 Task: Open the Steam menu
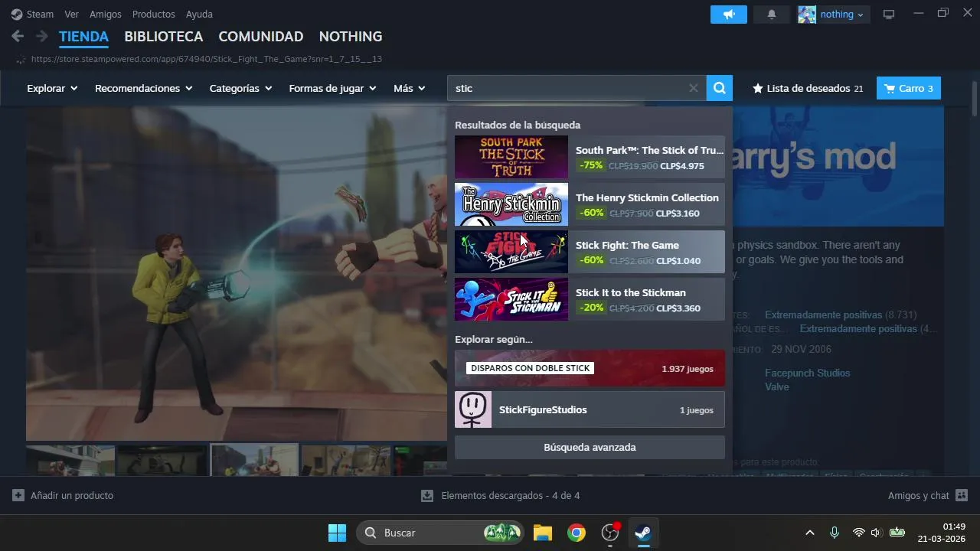click(x=40, y=14)
